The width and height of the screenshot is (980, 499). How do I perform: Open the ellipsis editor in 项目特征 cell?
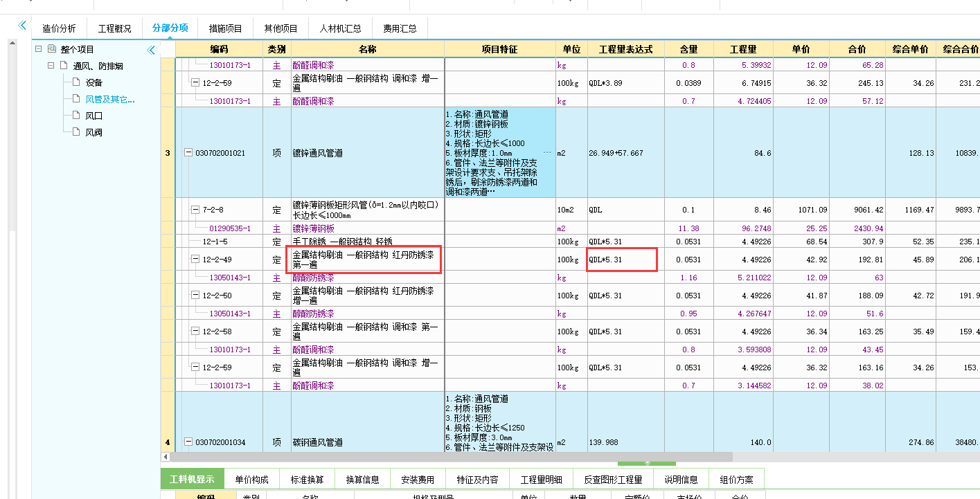point(547,152)
